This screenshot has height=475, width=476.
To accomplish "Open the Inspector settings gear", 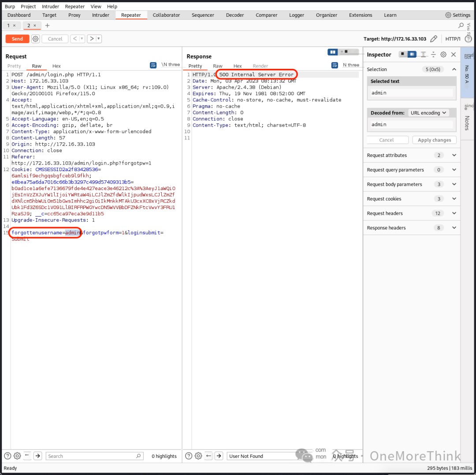I will point(443,54).
